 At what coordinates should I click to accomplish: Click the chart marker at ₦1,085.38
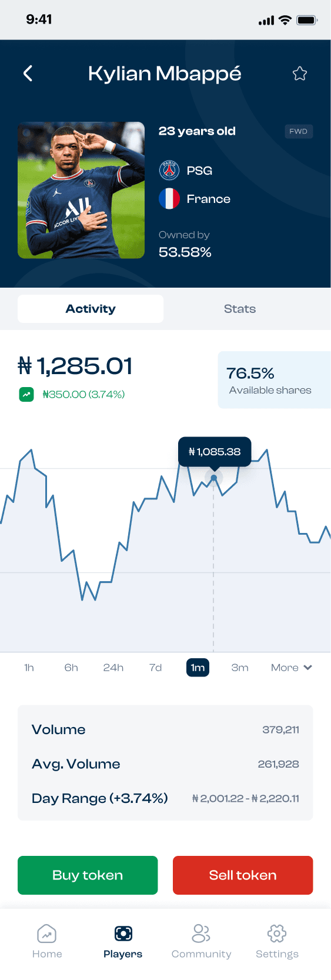214,478
